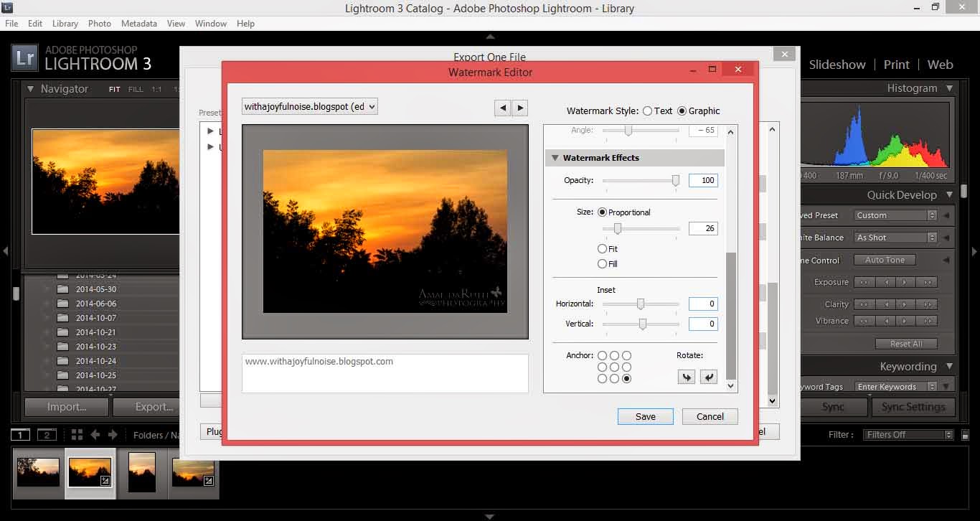The image size is (980, 521).
Task: Open the Photo menu
Action: pos(99,24)
